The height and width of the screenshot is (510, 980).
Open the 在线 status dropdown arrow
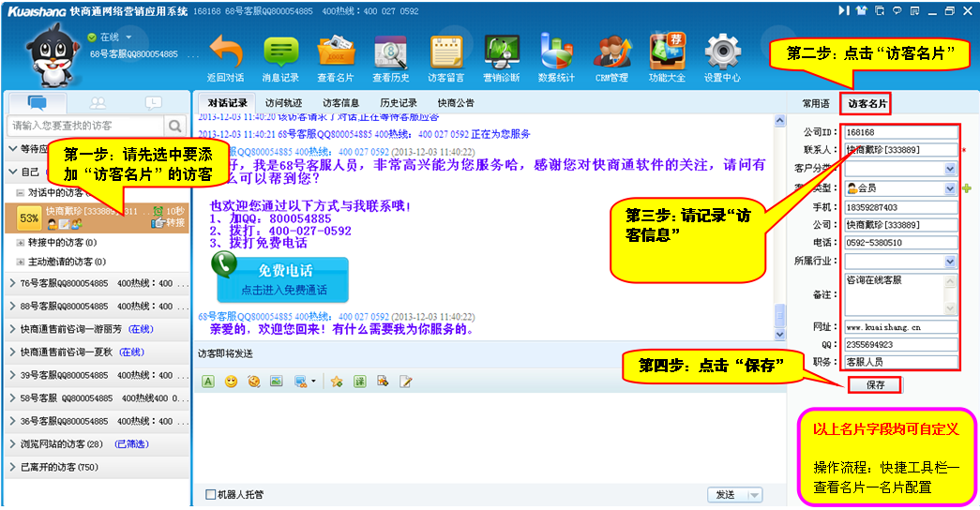(127, 37)
